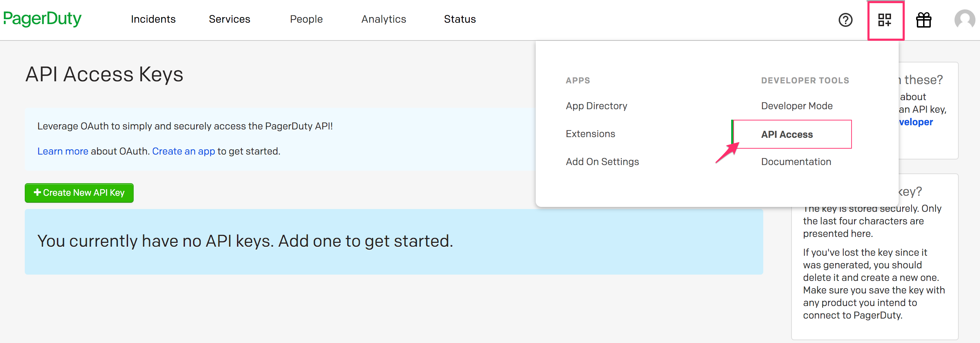
Task: Open App Directory from Apps menu
Action: pos(596,106)
